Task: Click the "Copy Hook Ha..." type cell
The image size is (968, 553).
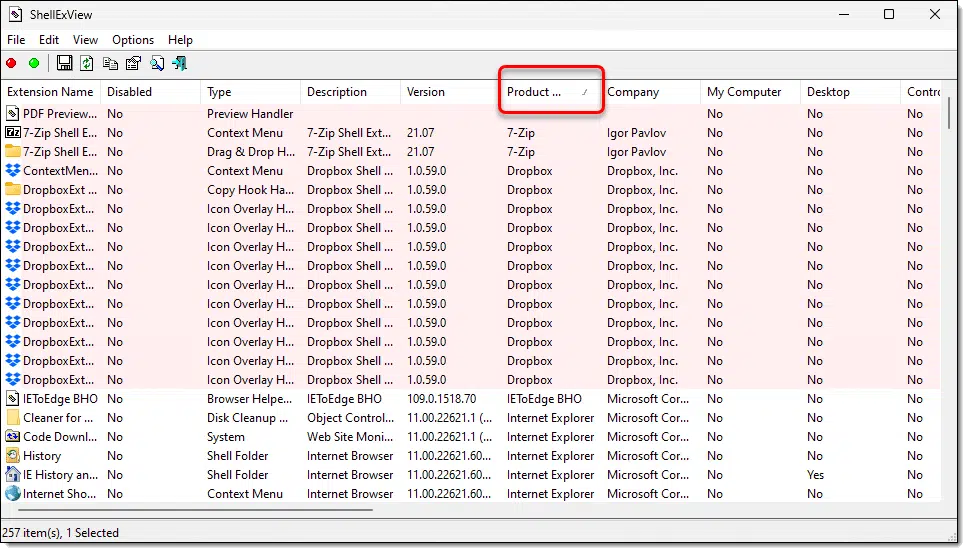Action: point(250,189)
